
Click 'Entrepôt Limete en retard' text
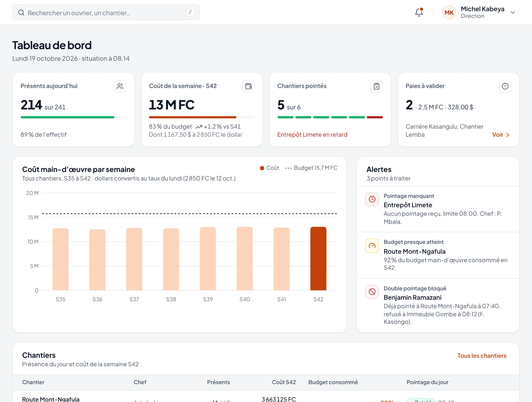[312, 135]
